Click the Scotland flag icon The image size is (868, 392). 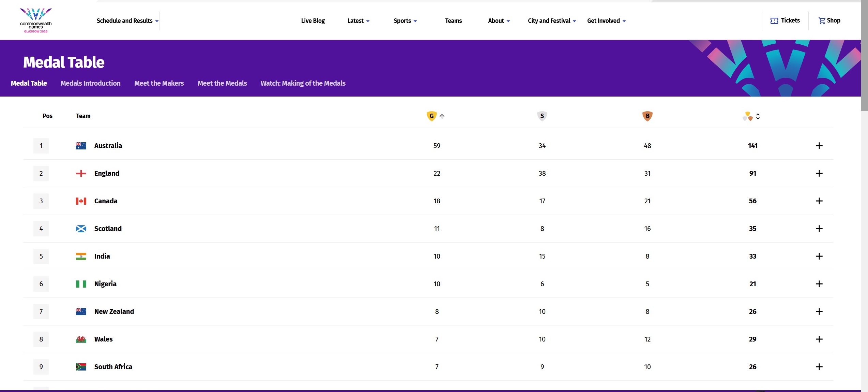tap(81, 229)
